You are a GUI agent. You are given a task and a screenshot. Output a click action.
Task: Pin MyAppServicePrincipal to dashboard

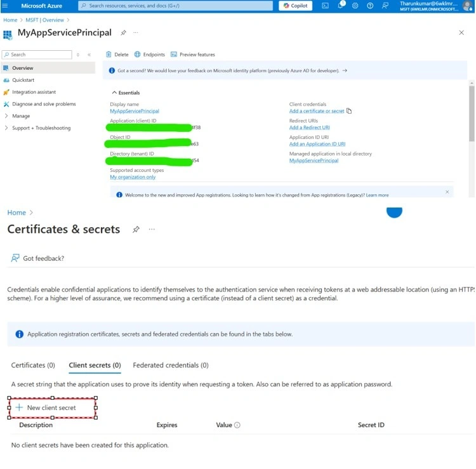[x=123, y=32]
